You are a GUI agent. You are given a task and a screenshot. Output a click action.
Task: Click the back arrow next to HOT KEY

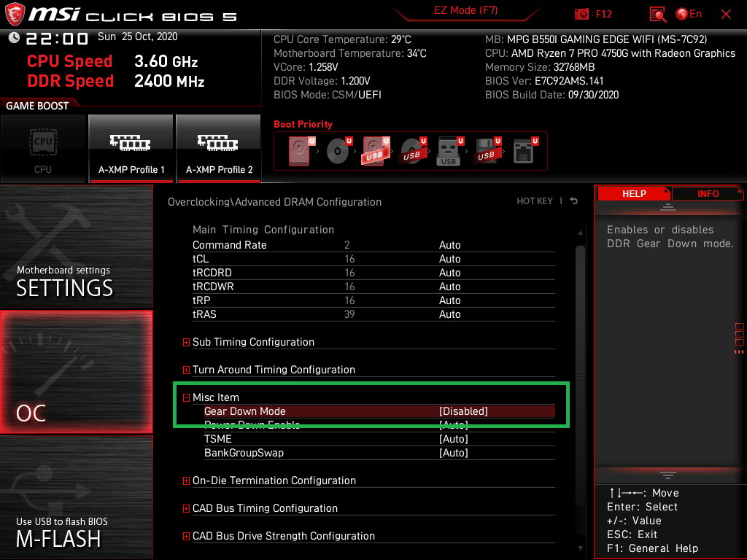pos(574,201)
